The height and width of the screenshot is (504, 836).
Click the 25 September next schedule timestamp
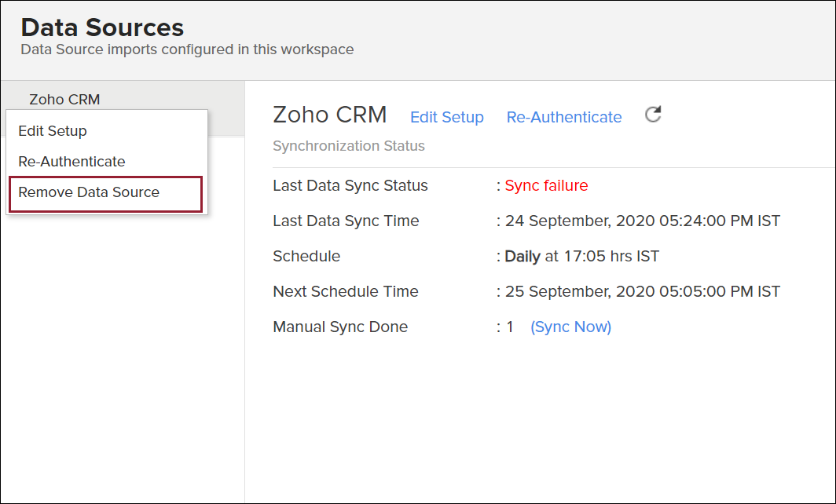point(642,292)
